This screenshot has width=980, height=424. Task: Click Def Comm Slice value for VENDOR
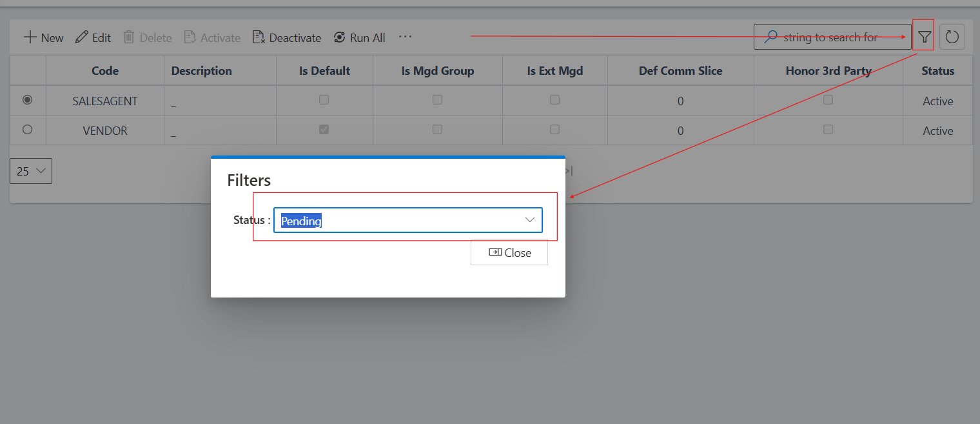tap(681, 130)
